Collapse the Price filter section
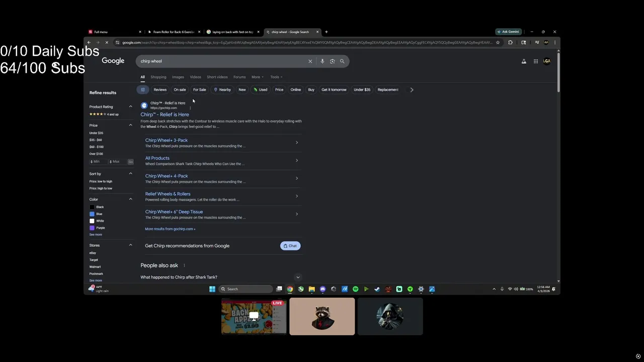 (x=130, y=125)
